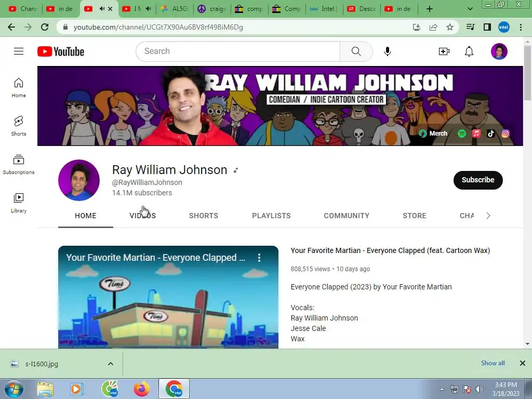Open the Windows Start button

coord(14,389)
